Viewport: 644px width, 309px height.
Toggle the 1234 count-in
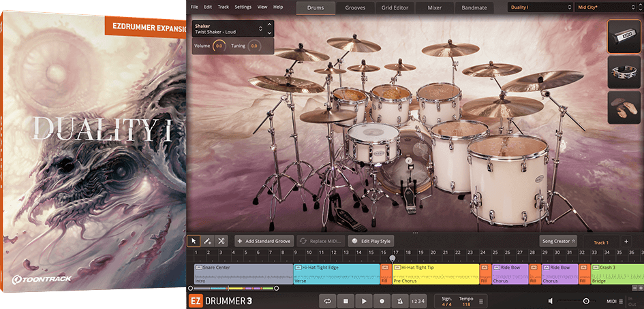pyautogui.click(x=418, y=302)
